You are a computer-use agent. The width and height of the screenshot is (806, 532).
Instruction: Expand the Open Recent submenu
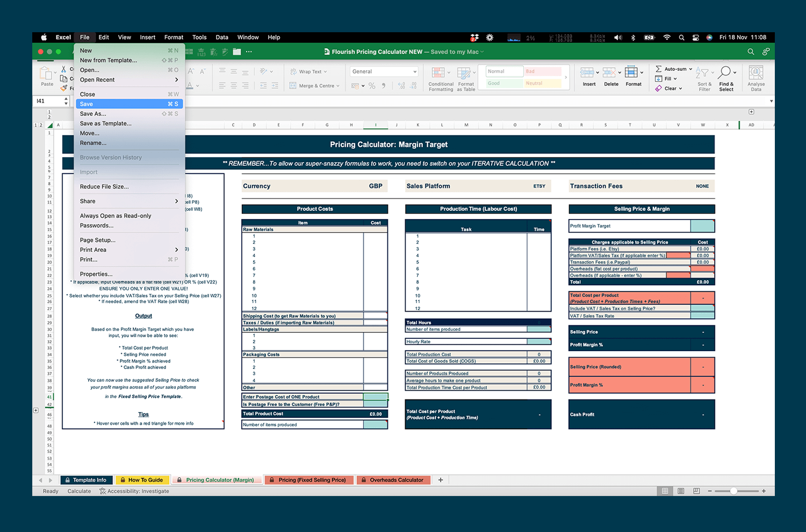129,79
